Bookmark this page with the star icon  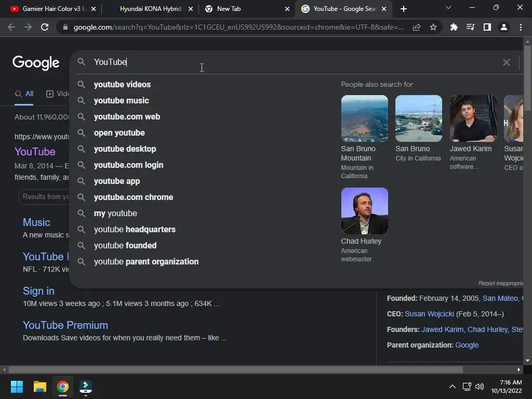(433, 27)
